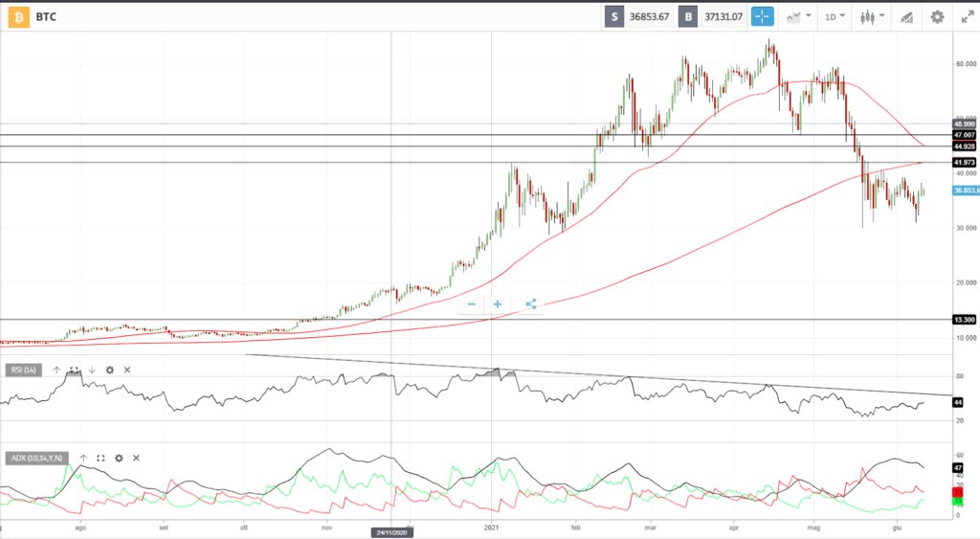This screenshot has height=539, width=980.
Task: Click the S sell button
Action: pos(613,17)
